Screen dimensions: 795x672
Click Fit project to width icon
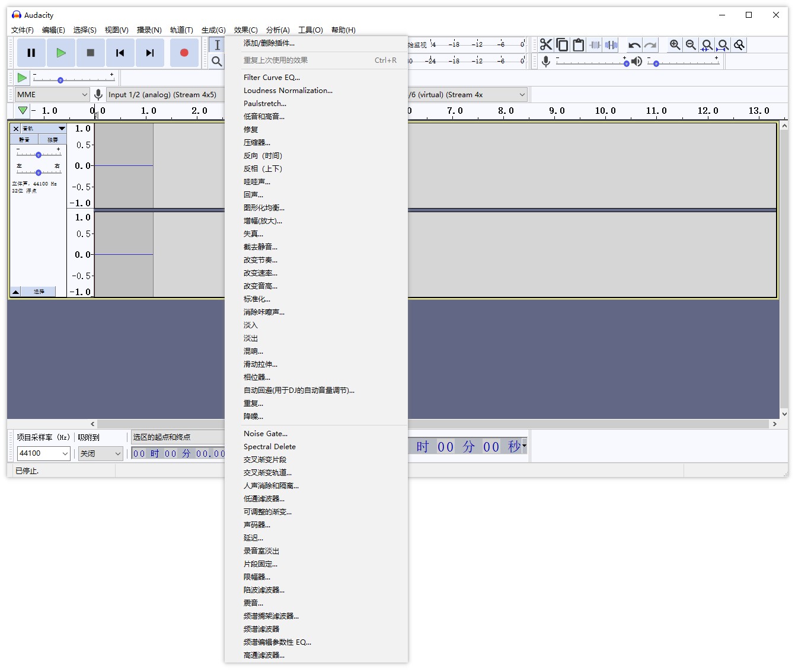[x=723, y=45]
